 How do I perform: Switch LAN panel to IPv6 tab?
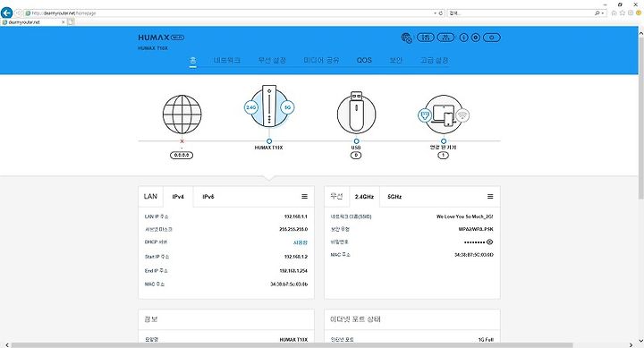coord(208,197)
